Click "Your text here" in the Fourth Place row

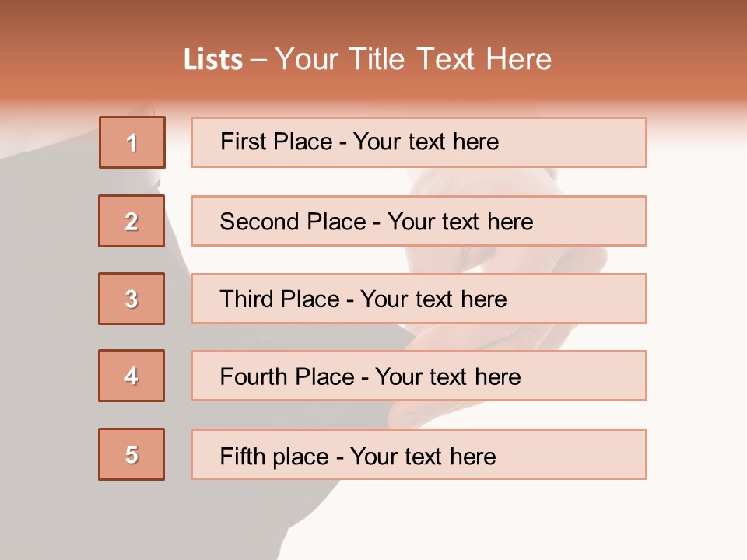coord(447,377)
